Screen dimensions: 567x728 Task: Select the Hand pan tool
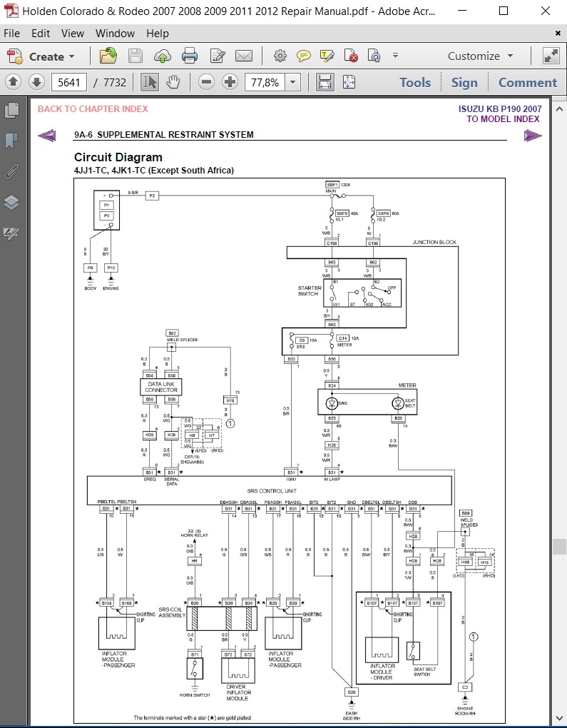pyautogui.click(x=173, y=82)
